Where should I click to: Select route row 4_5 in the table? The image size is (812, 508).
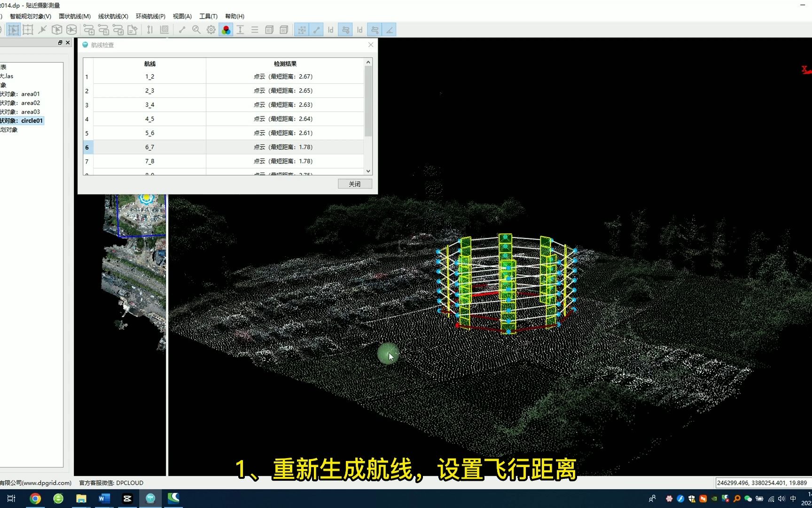[224, 119]
